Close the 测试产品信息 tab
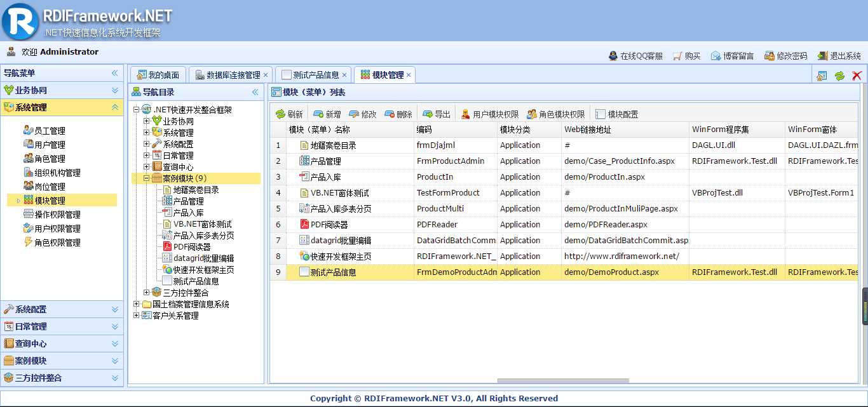 (x=344, y=75)
